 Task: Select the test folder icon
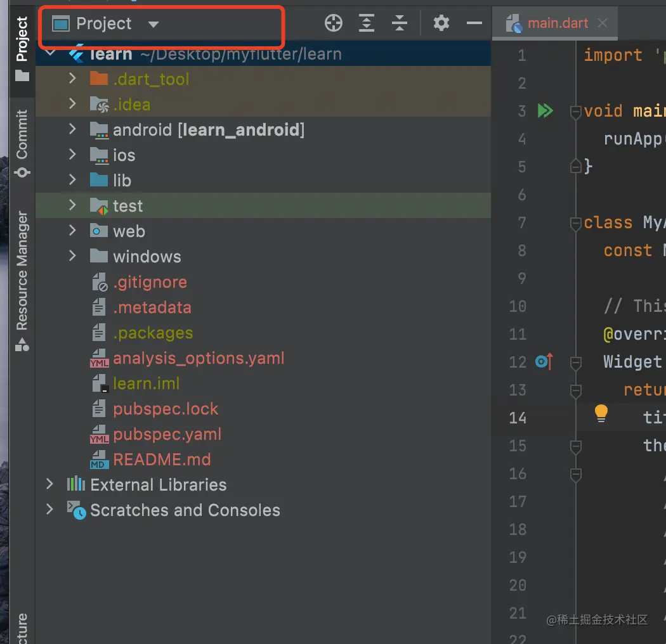tap(100, 206)
